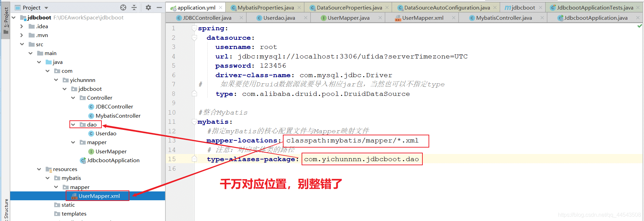The width and height of the screenshot is (644, 221).
Task: Select UserMapper interface icon in tree
Action: (x=91, y=151)
